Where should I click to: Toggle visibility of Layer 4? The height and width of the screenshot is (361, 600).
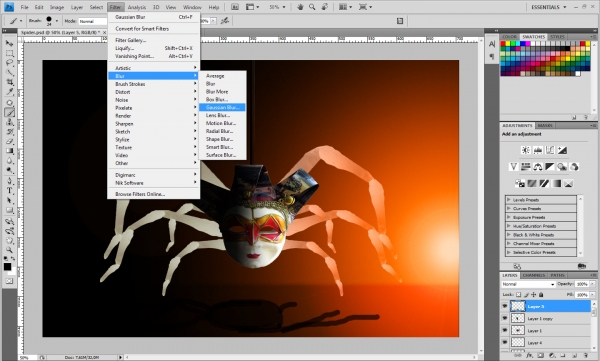pos(505,342)
